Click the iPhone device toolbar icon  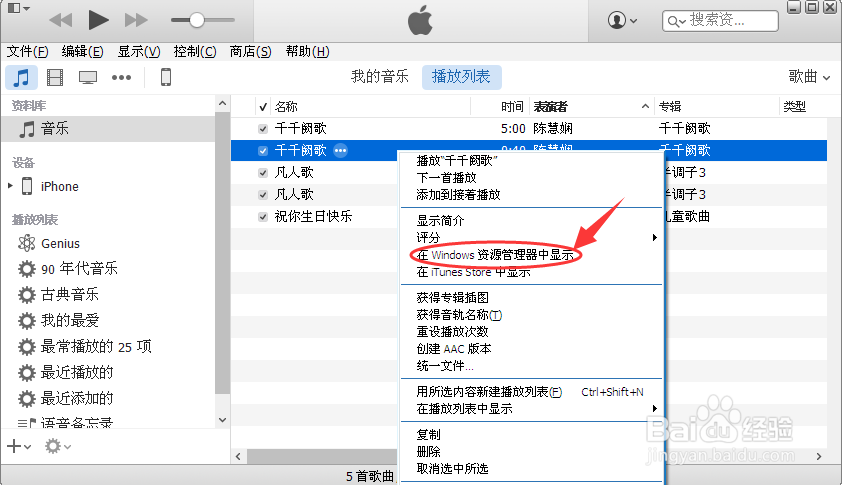click(166, 77)
